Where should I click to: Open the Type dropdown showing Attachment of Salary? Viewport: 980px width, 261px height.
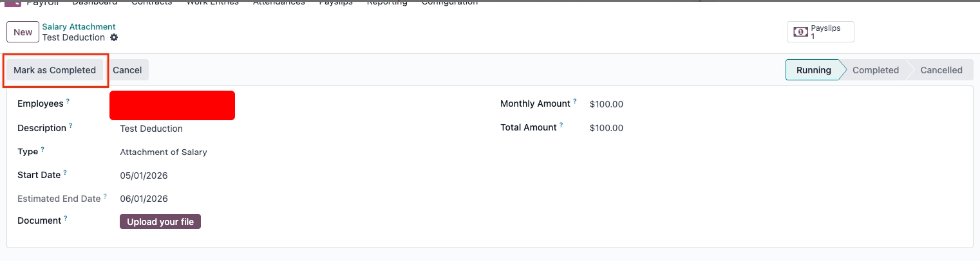[164, 152]
